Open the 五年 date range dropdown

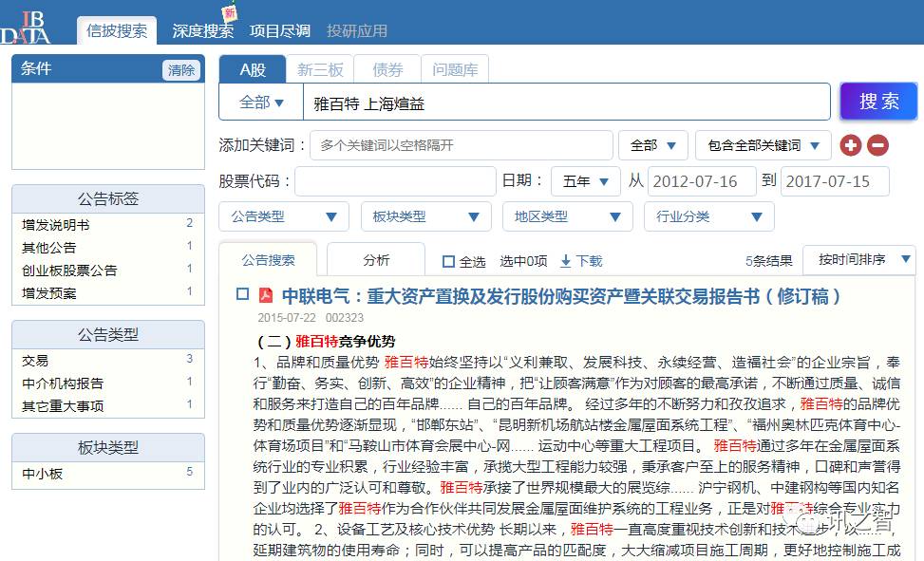click(x=586, y=181)
